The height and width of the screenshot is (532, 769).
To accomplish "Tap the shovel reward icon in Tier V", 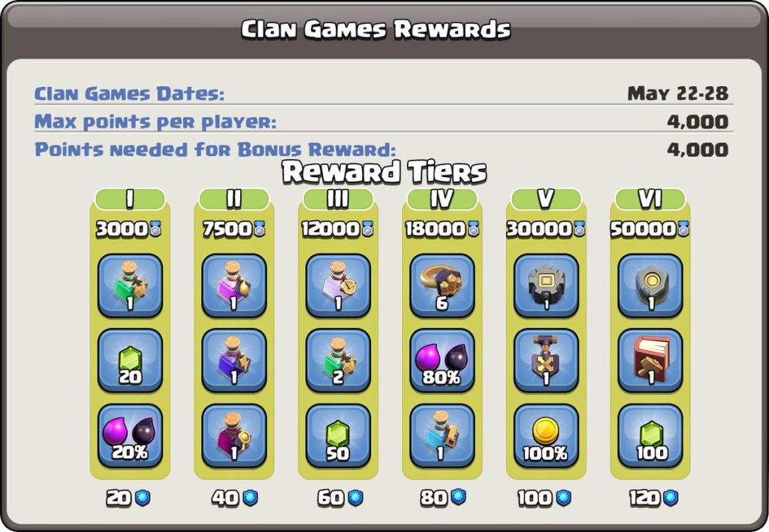I will pyautogui.click(x=546, y=361).
